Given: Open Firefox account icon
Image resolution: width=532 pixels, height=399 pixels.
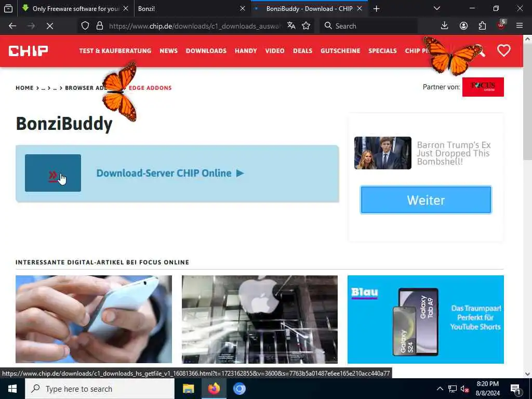Looking at the screenshot, I should [x=463, y=26].
